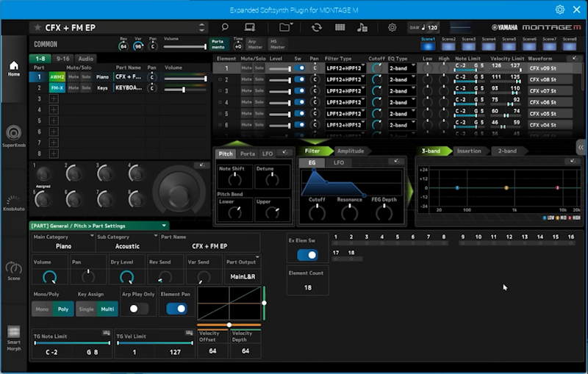Viewport: 588px width, 374px height.
Task: Click the Cutoff knob in Filter EG
Action: [x=317, y=212]
